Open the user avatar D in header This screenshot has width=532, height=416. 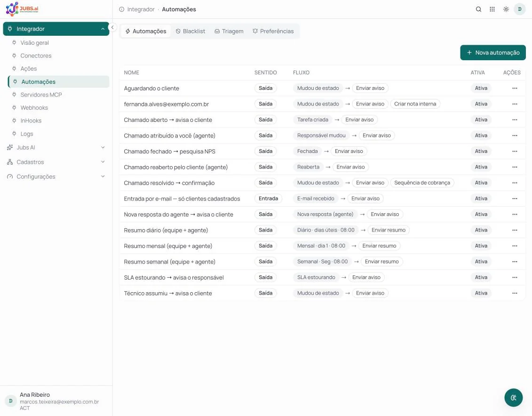click(x=519, y=9)
